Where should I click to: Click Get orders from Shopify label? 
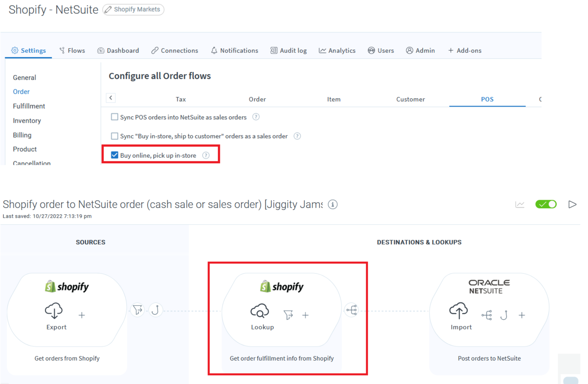[67, 359]
